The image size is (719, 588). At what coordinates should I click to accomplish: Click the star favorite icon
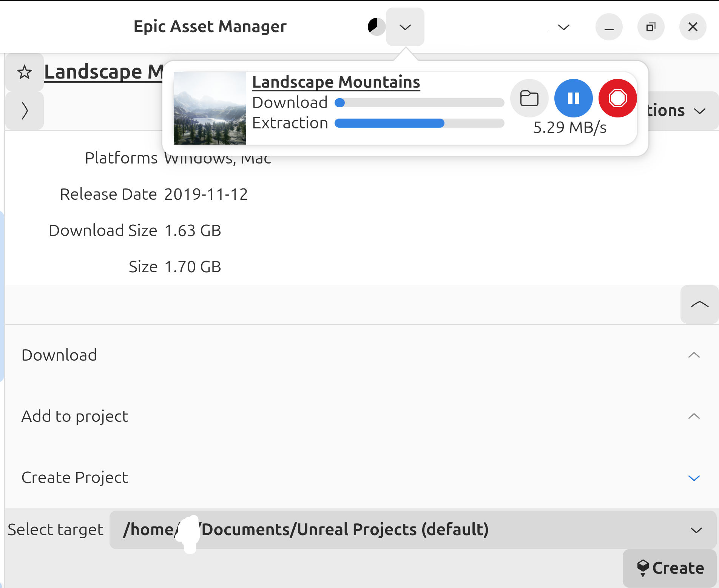pyautogui.click(x=25, y=72)
